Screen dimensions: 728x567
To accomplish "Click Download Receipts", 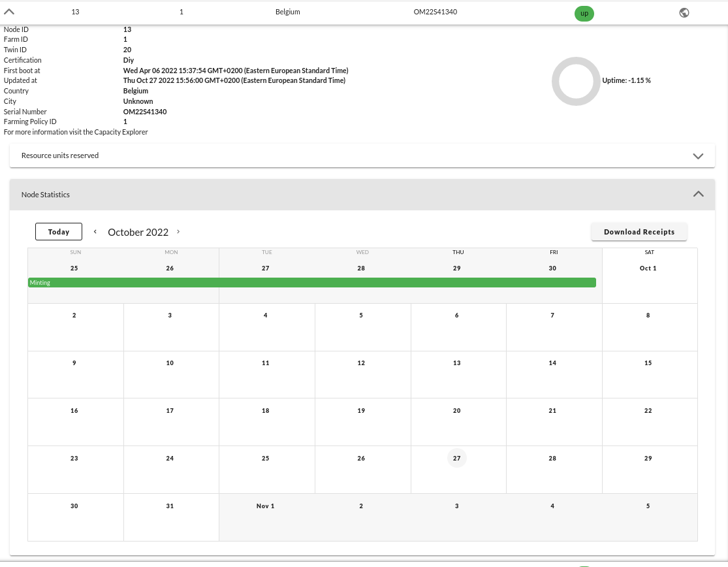I will pyautogui.click(x=639, y=231).
